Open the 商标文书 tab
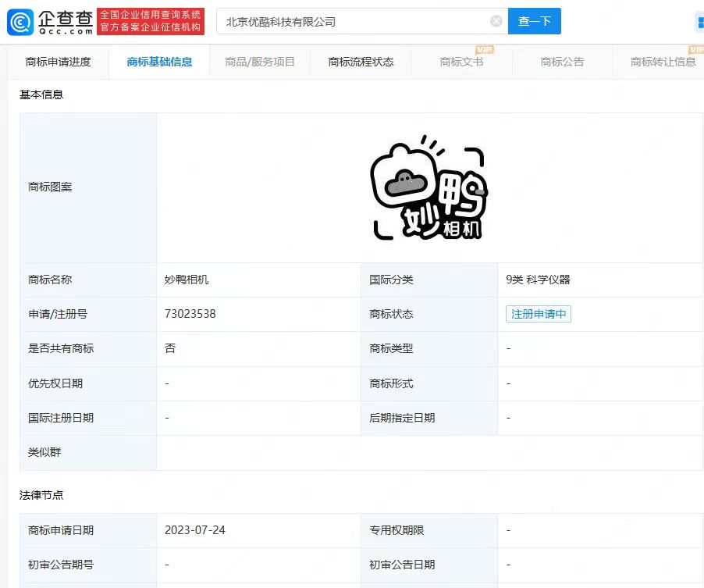Screen dimensions: 704x588 [x=461, y=62]
